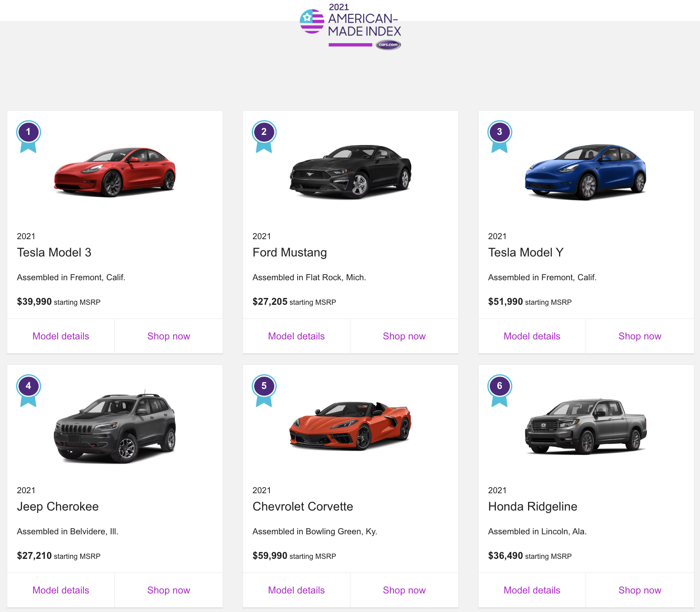This screenshot has width=700, height=612.
Task: Shop now for the Honda Ridgeline
Action: [640, 590]
